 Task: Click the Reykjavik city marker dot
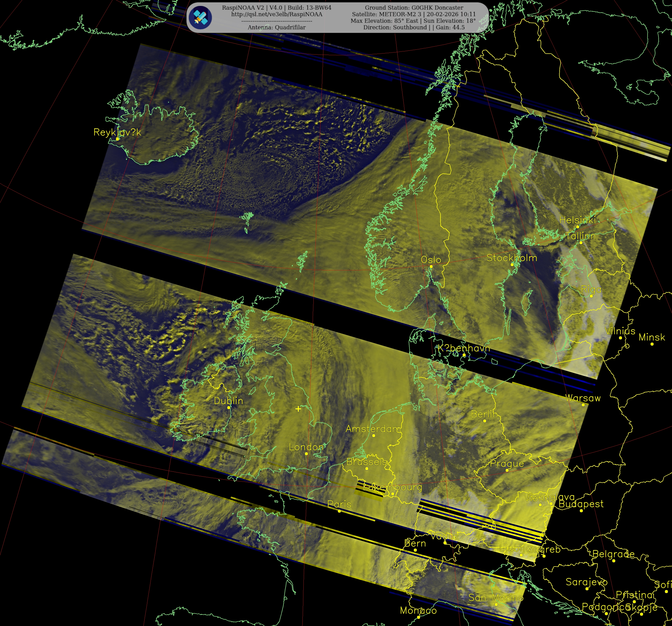[117, 139]
